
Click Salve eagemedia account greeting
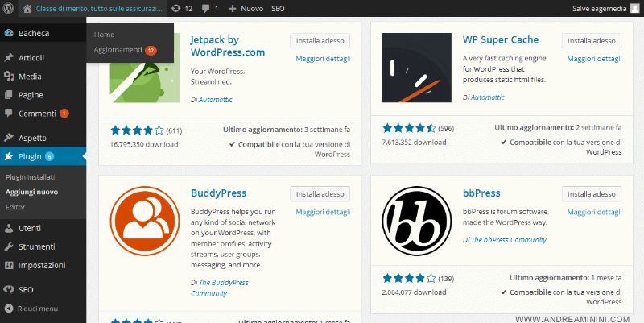pyautogui.click(x=599, y=8)
